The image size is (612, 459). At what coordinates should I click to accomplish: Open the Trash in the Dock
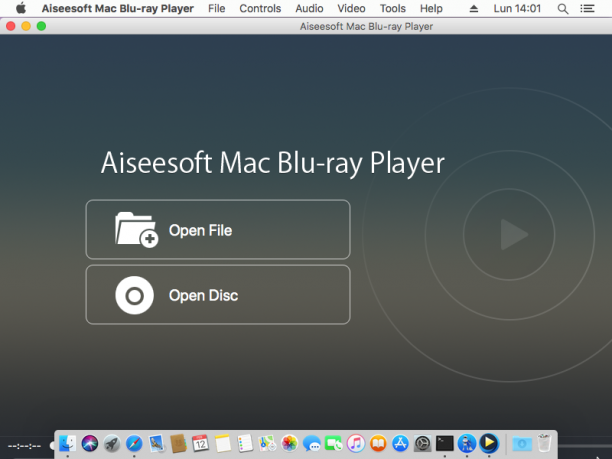coord(544,443)
